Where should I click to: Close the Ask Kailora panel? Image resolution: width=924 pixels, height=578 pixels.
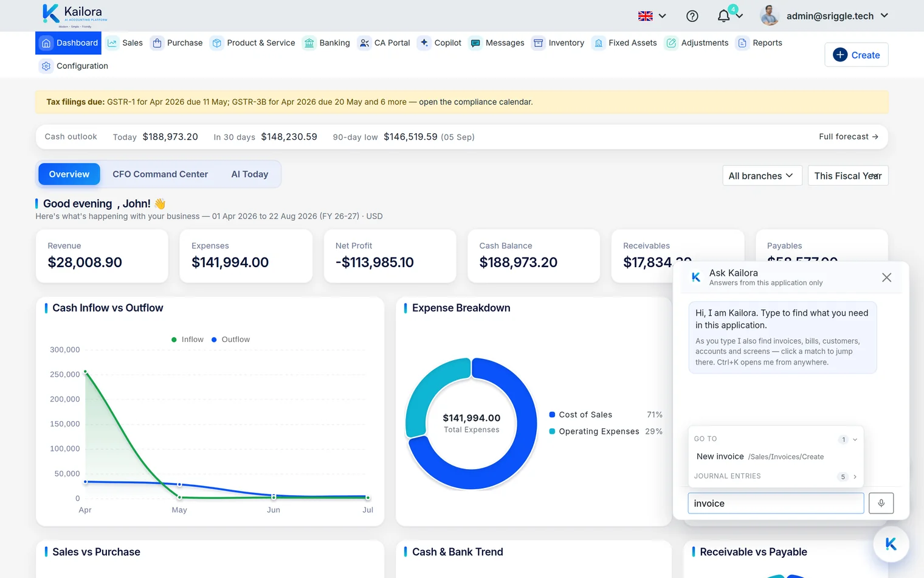tap(886, 277)
